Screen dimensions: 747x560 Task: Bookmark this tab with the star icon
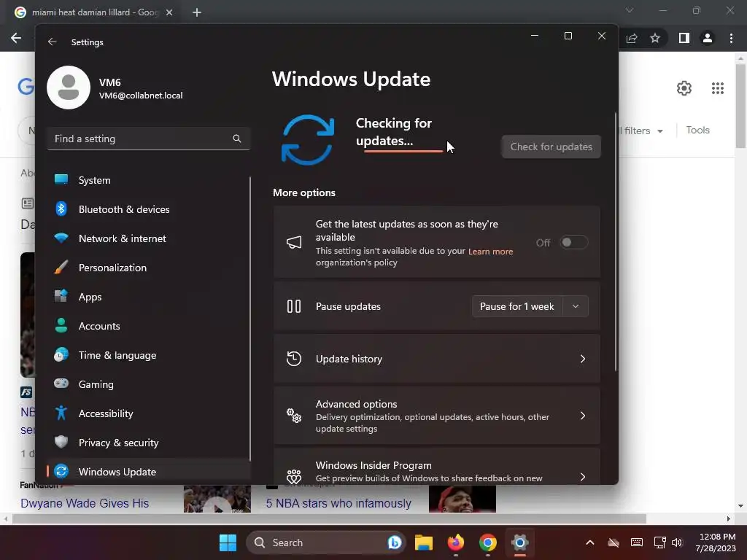tap(655, 38)
